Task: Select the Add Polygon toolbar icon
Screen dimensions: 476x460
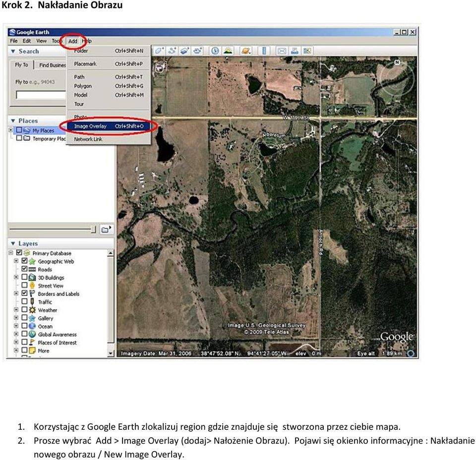Action: 159,51
